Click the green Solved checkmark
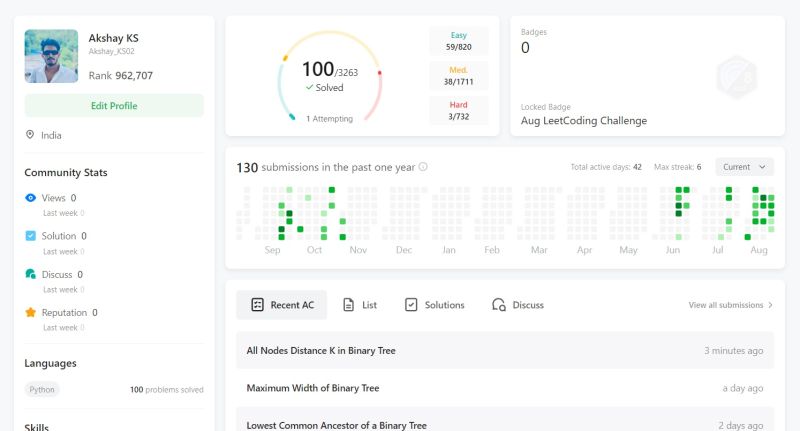This screenshot has height=431, width=800. 310,88
